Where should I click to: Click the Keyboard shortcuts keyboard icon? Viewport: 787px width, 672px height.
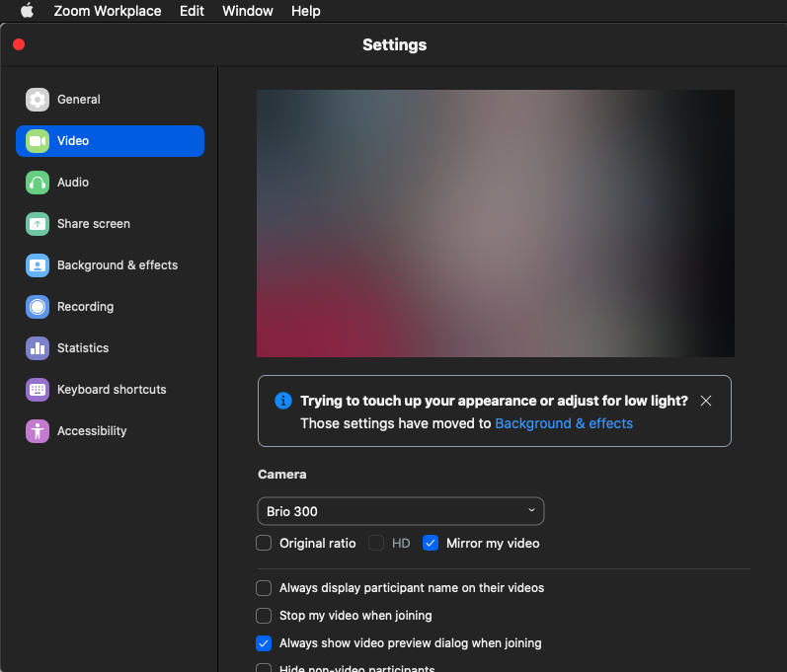[38, 390]
